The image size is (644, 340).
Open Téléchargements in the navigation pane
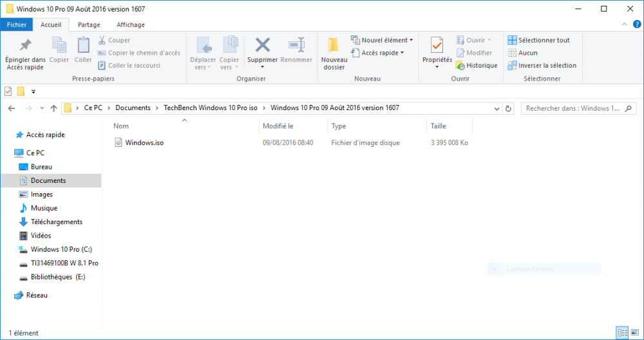57,222
